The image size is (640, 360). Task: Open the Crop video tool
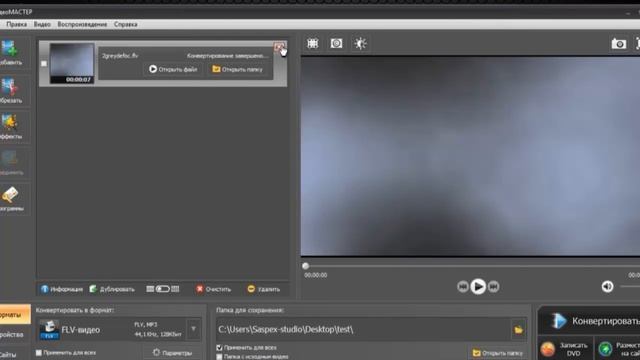(10, 91)
